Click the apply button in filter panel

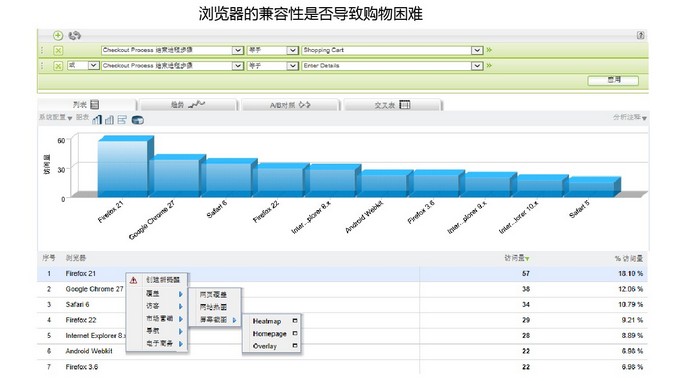pos(613,80)
